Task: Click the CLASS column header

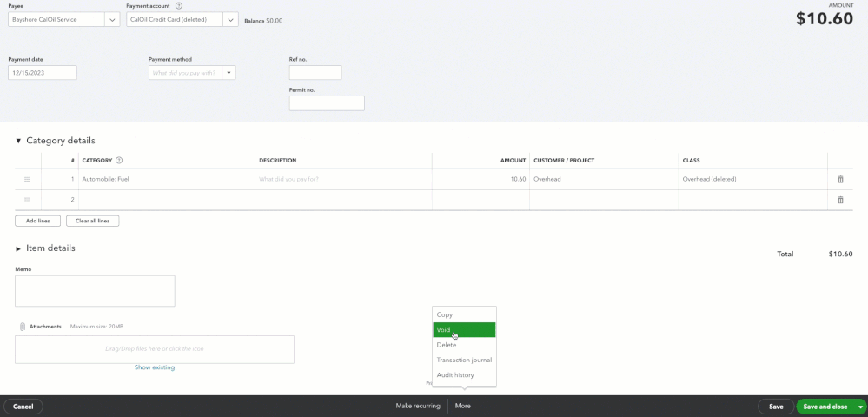Action: coord(691,161)
